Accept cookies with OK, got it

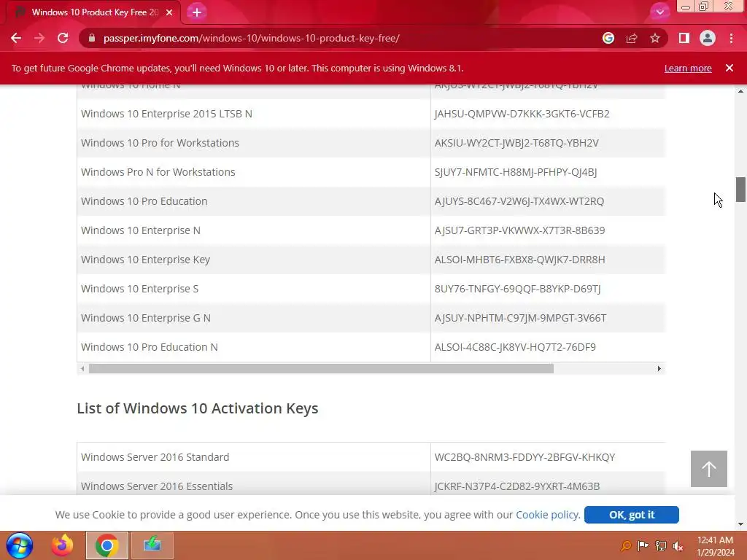(631, 515)
